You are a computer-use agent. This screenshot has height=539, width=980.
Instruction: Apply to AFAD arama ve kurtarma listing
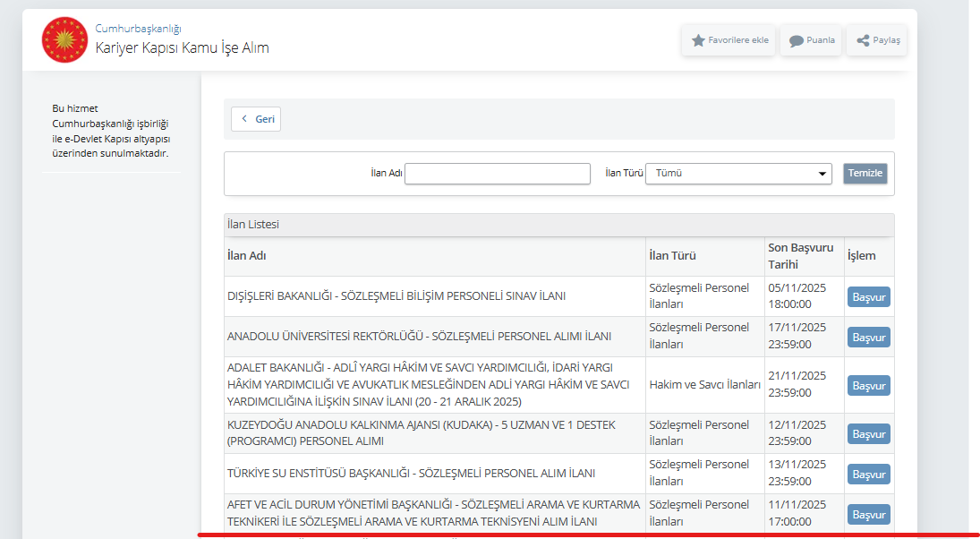point(868,515)
